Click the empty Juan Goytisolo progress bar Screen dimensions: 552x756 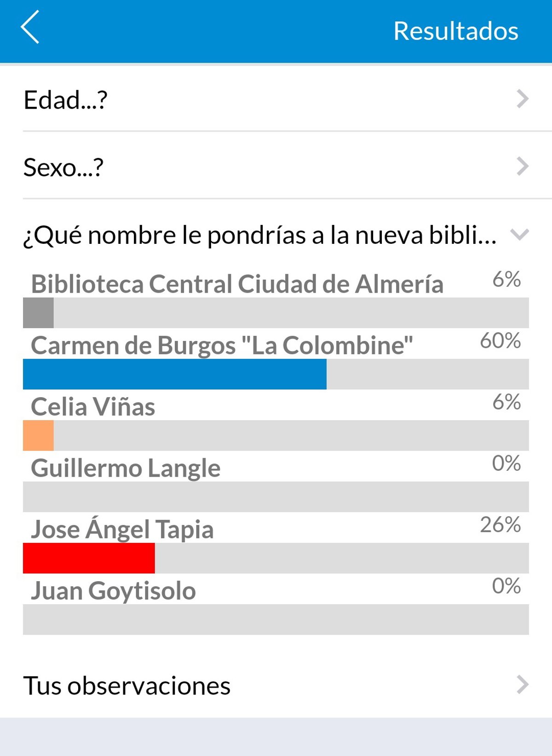click(x=276, y=619)
